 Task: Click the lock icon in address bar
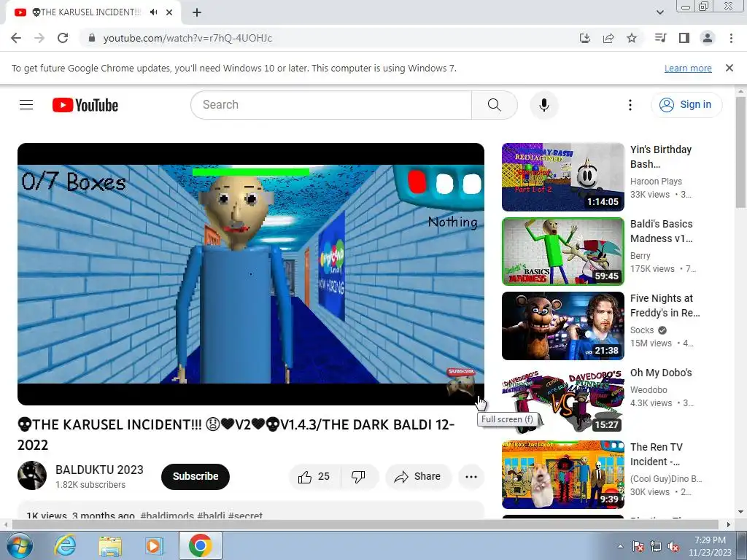[x=93, y=38]
